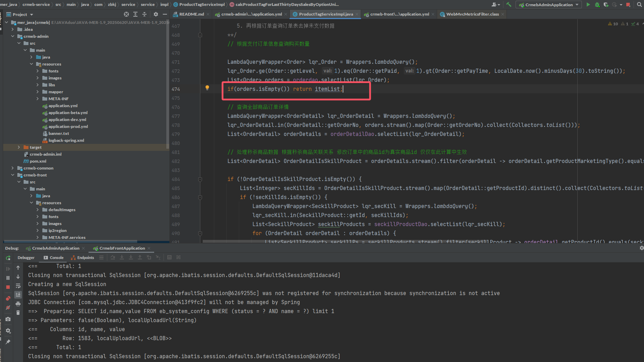
Task: Open logback-spring.xml file
Action: pos(66,140)
